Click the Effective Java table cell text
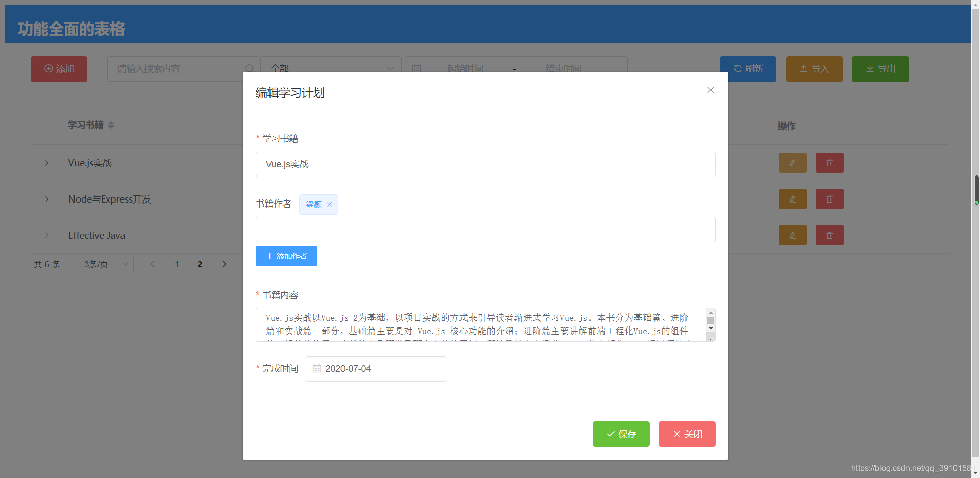The image size is (980, 478). pyautogui.click(x=96, y=236)
